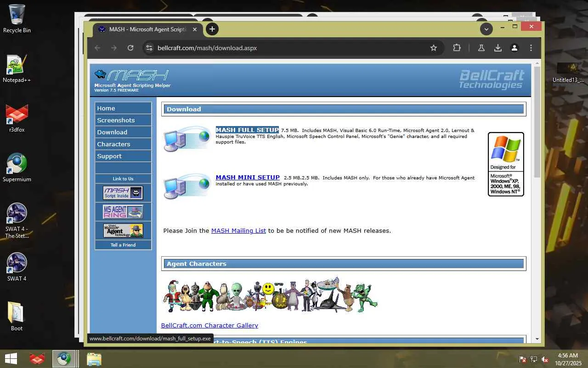Go to Home in sidebar
588x368 pixels.
(x=123, y=108)
